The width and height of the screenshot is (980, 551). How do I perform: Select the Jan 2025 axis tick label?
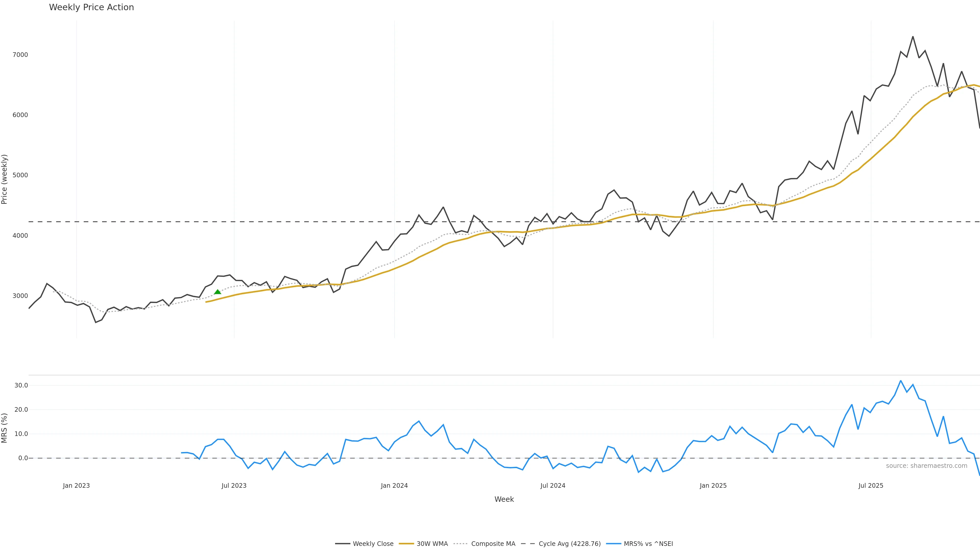pos(713,486)
